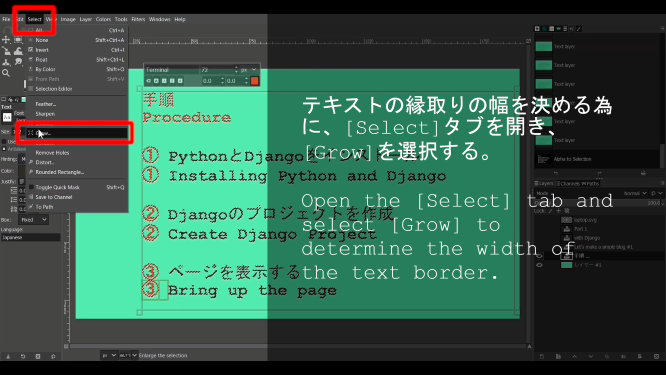Viewport: 666px width, 375px height.
Task: Toggle the Antialiasing checkbox
Action: point(4,149)
